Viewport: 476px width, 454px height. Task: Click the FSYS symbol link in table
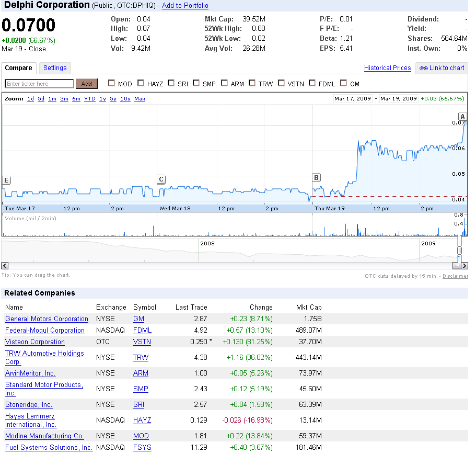click(142, 448)
